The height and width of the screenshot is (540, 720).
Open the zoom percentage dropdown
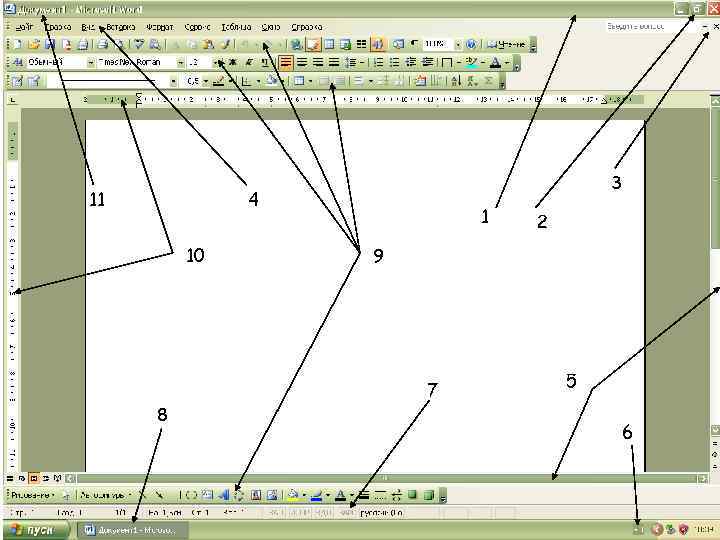tap(458, 44)
